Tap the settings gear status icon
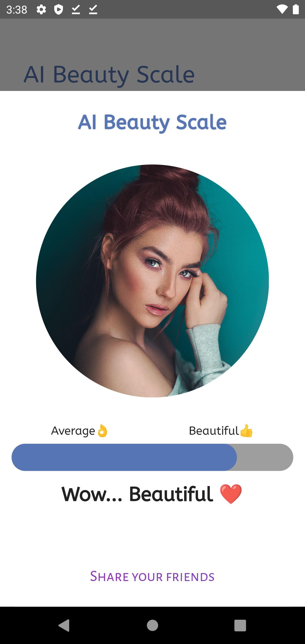The width and height of the screenshot is (305, 644). (x=41, y=10)
